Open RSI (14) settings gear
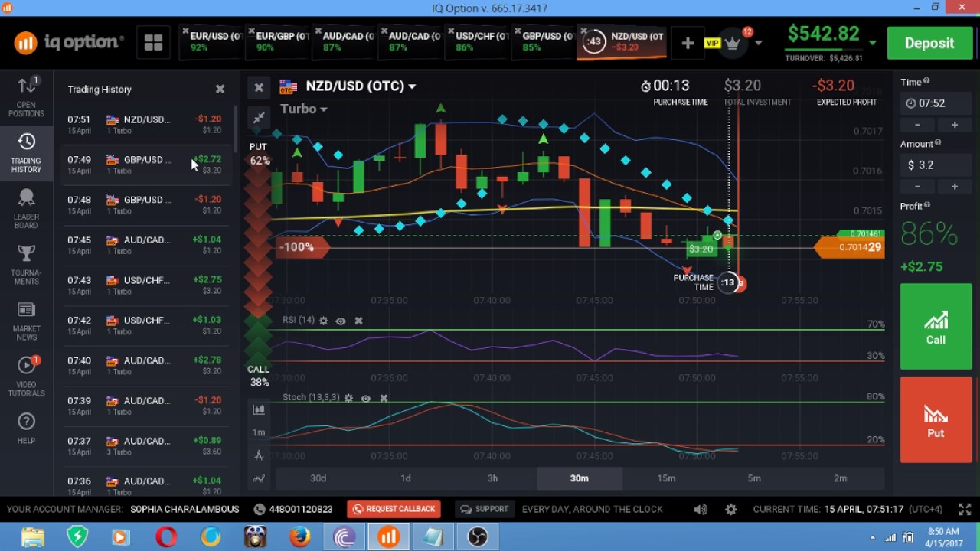Screen dimensions: 980x551 323,321
